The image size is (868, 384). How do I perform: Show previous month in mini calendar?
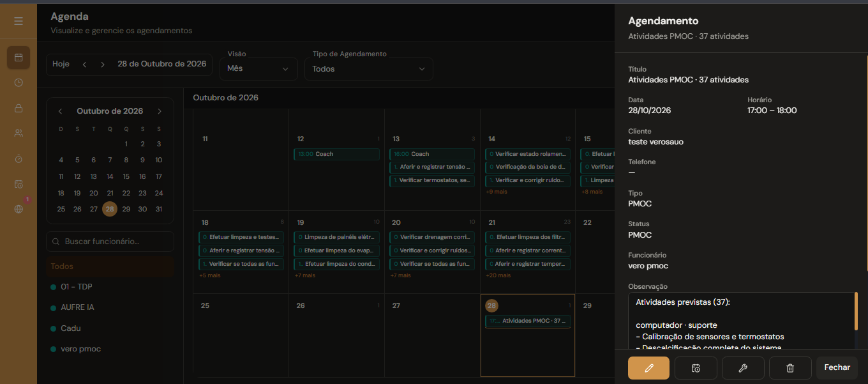(61, 111)
